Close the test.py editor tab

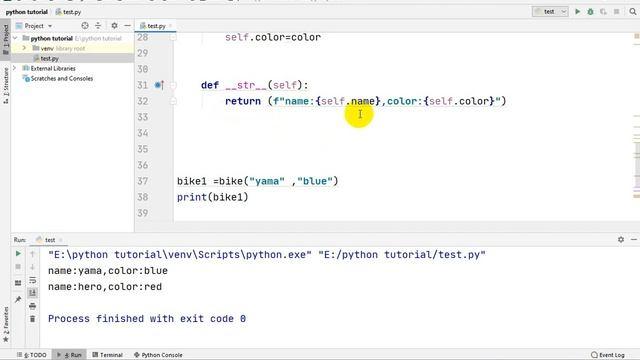171,26
